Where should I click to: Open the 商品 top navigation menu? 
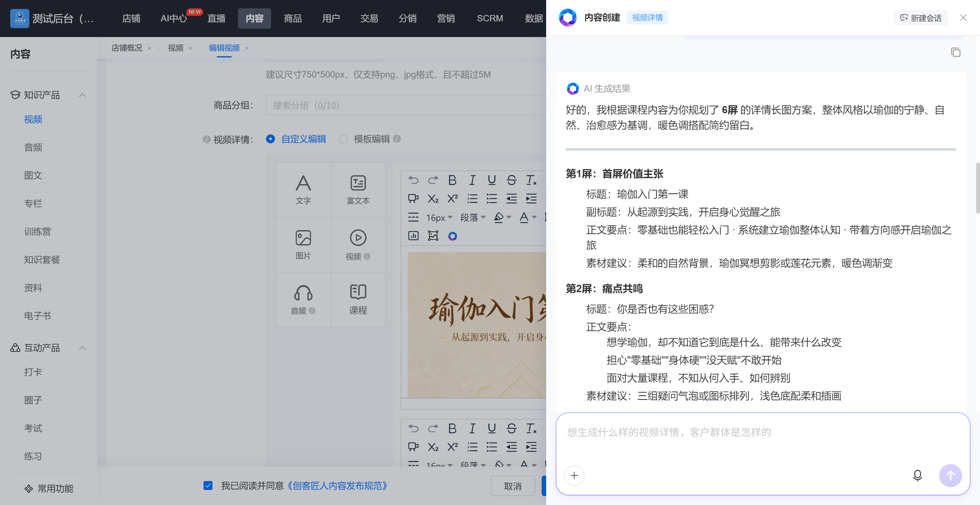[x=293, y=18]
